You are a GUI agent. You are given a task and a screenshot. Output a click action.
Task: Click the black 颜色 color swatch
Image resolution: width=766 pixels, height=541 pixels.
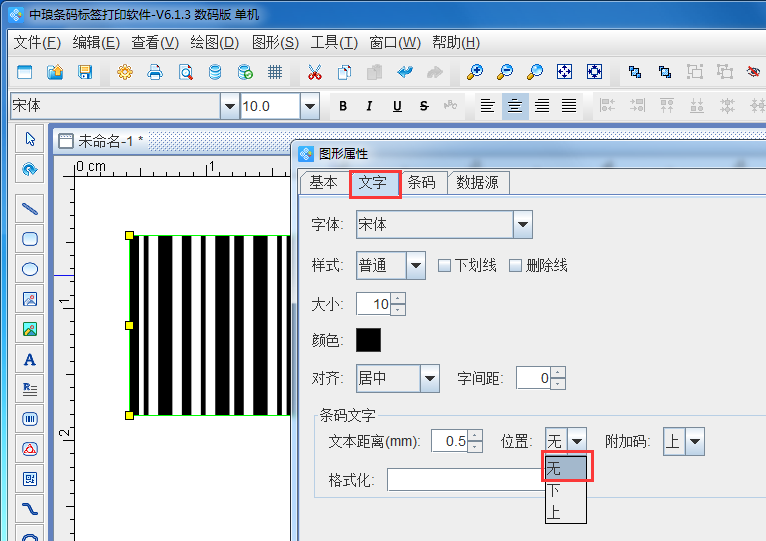(x=368, y=340)
